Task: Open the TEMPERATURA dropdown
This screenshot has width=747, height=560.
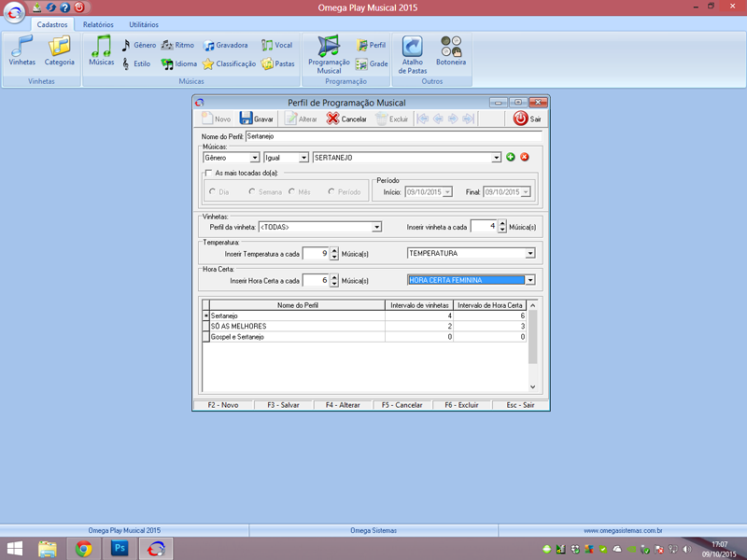Action: 530,253
